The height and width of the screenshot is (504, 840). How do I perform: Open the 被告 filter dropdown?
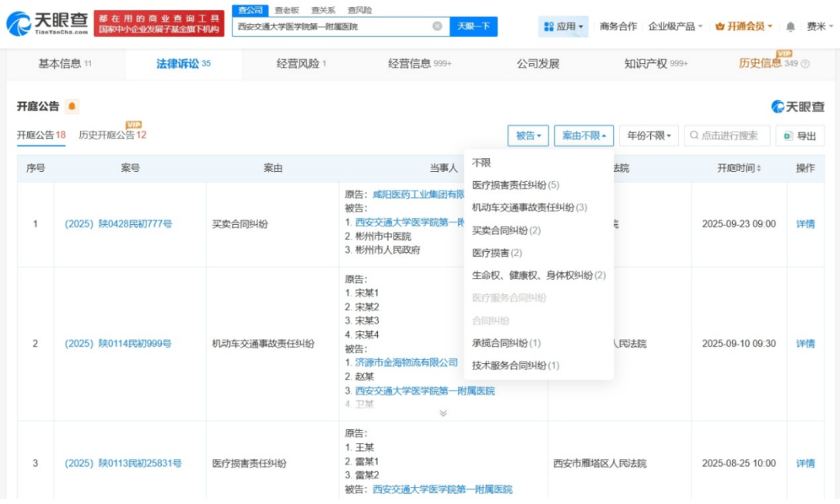528,135
